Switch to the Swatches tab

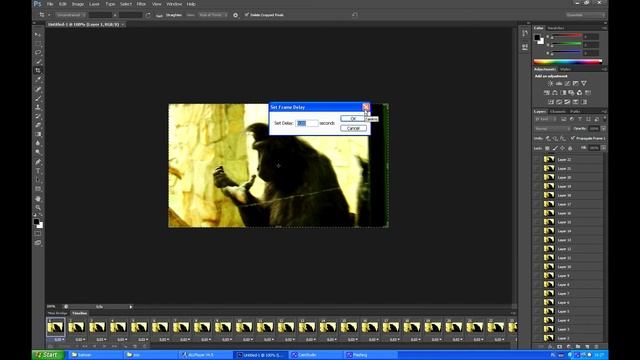point(556,28)
